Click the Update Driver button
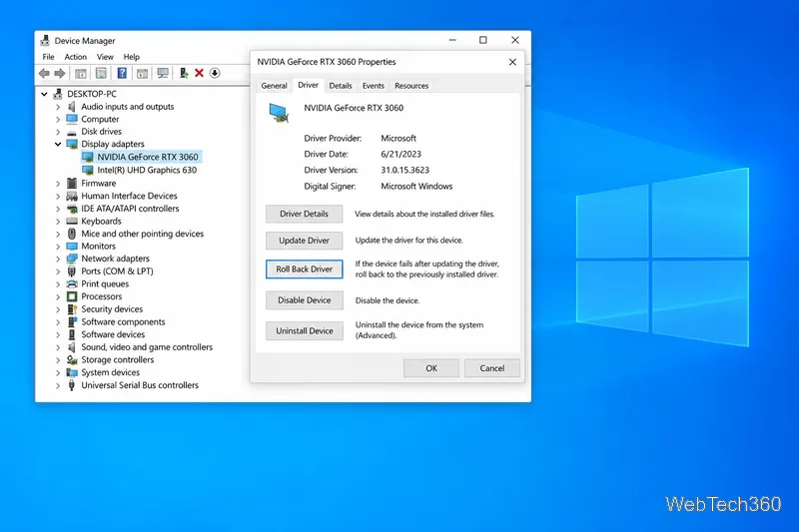Screen dimensions: 799x532 (305, 241)
